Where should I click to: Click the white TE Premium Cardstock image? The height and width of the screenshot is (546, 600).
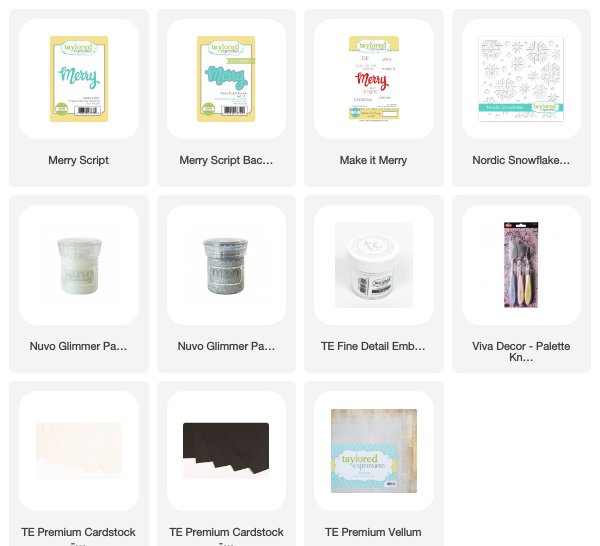(79, 450)
